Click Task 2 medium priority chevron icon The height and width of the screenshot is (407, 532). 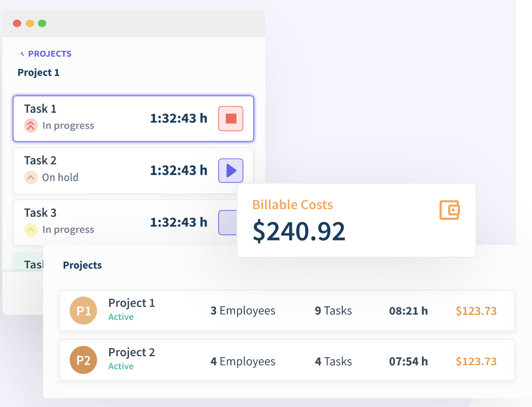click(x=31, y=177)
